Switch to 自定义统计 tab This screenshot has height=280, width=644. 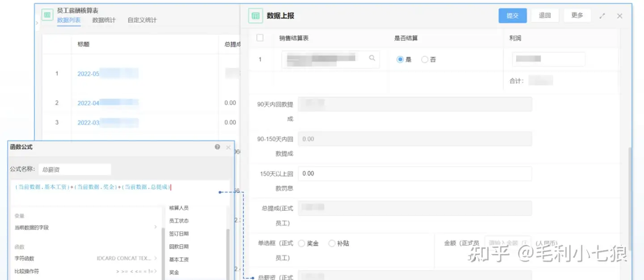click(x=142, y=20)
